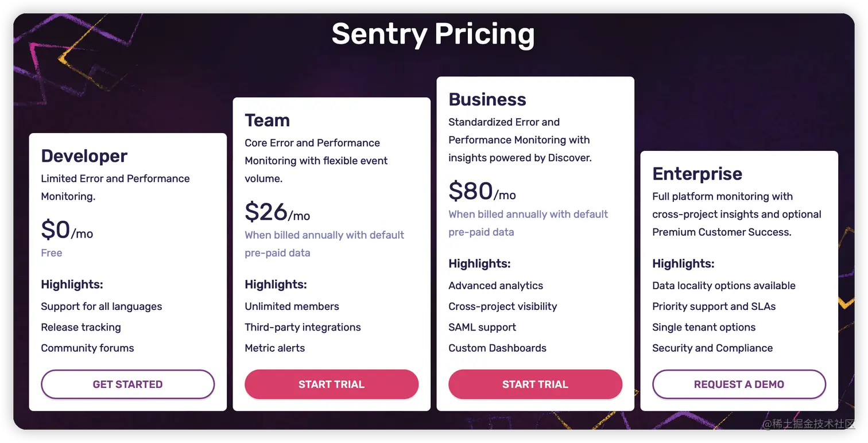The image size is (868, 443).
Task: Click the GET STARTED button on Developer plan
Action: [x=127, y=384]
